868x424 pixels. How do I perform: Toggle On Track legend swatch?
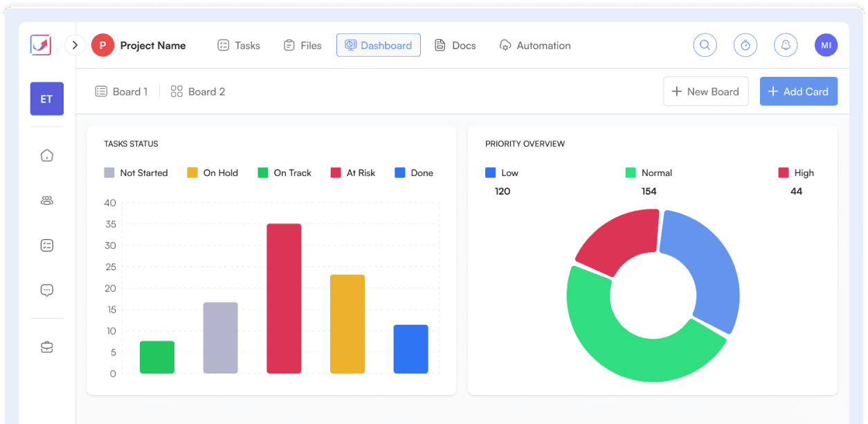(x=263, y=173)
